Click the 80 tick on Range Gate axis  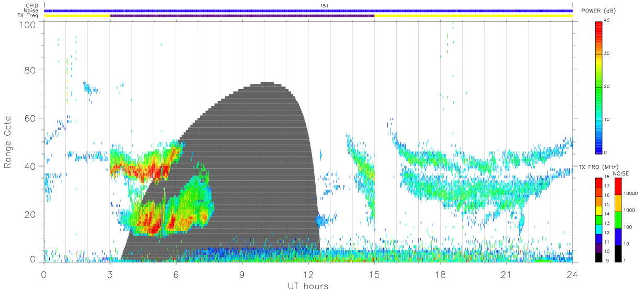coord(30,70)
